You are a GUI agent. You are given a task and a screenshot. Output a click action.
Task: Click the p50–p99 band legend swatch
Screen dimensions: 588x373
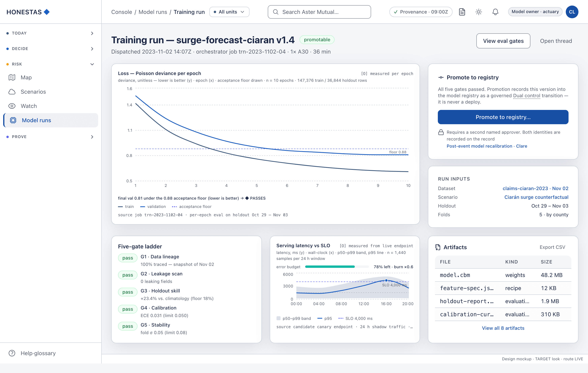278,318
